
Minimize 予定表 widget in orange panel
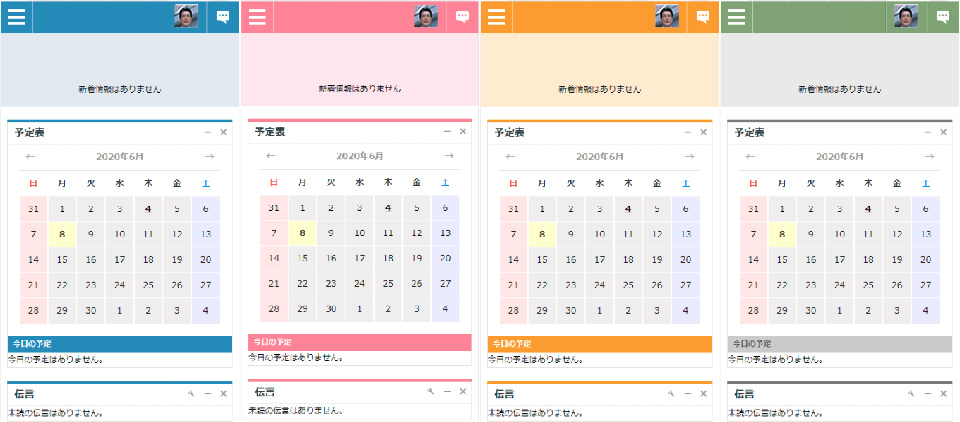(x=688, y=132)
